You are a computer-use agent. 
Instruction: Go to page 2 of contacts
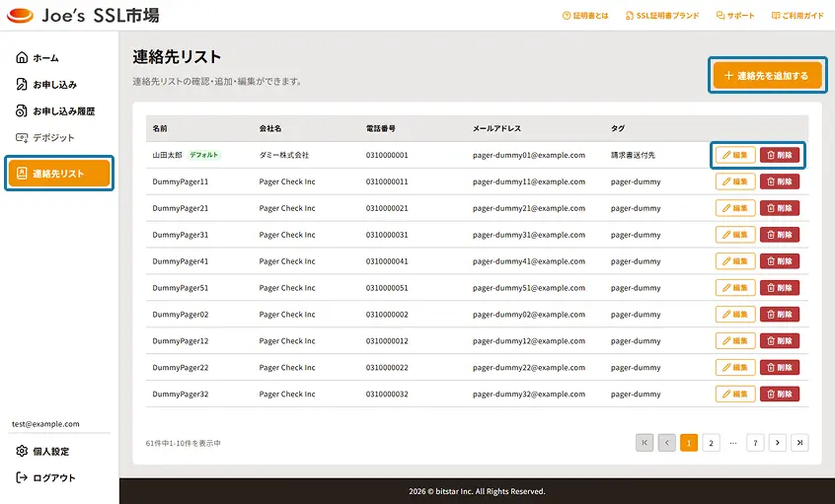click(711, 443)
